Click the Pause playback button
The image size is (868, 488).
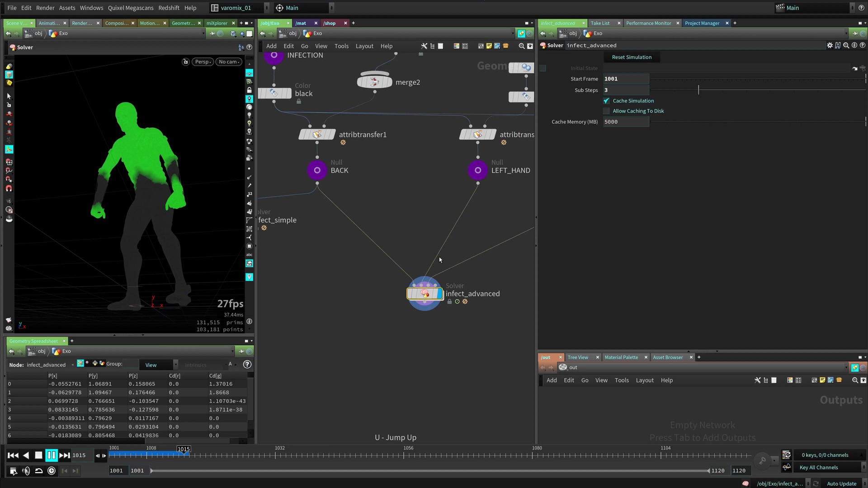tap(52, 455)
